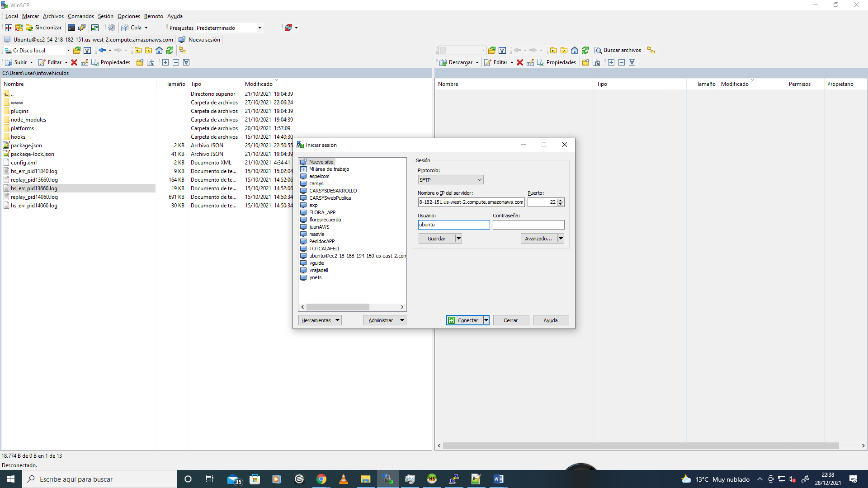This screenshot has width=868, height=488.
Task: Click the site list horizontal scrollbar
Action: 338,307
